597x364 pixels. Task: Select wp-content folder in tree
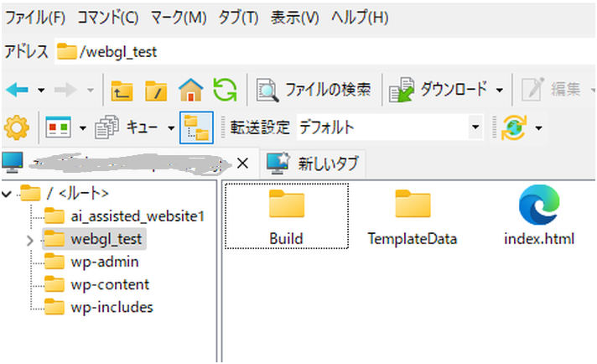coord(96,285)
